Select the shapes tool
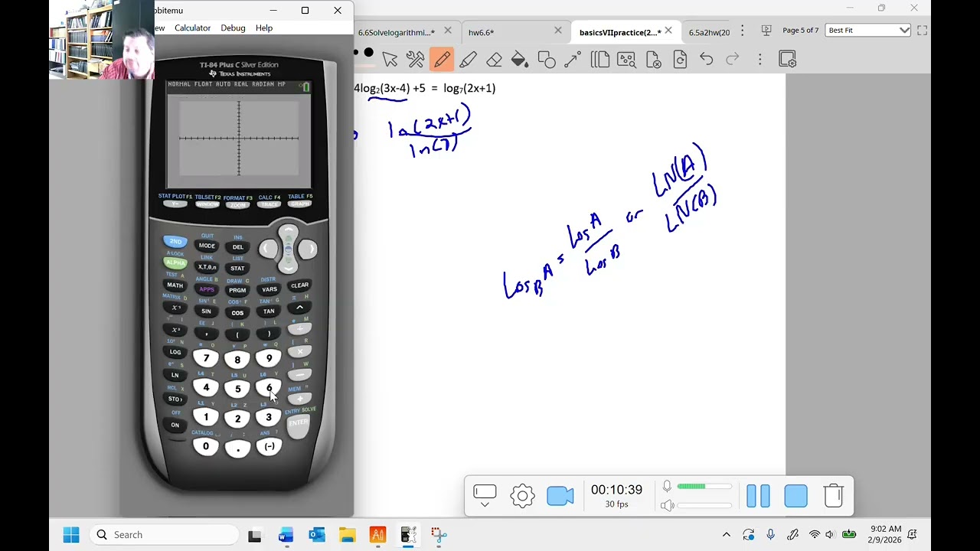 point(547,59)
